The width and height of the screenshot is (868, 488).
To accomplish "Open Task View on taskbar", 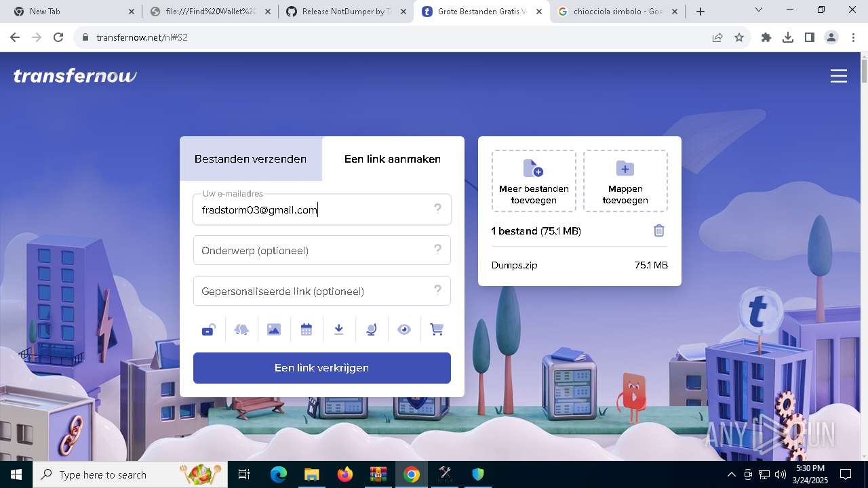I will [x=244, y=474].
